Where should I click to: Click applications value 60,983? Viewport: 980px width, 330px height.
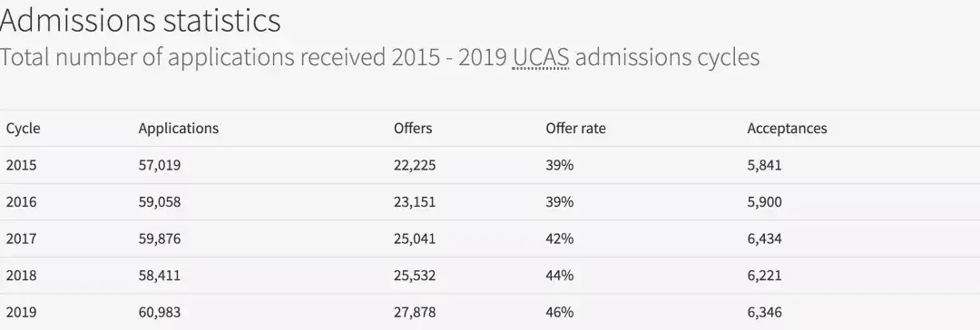(160, 312)
